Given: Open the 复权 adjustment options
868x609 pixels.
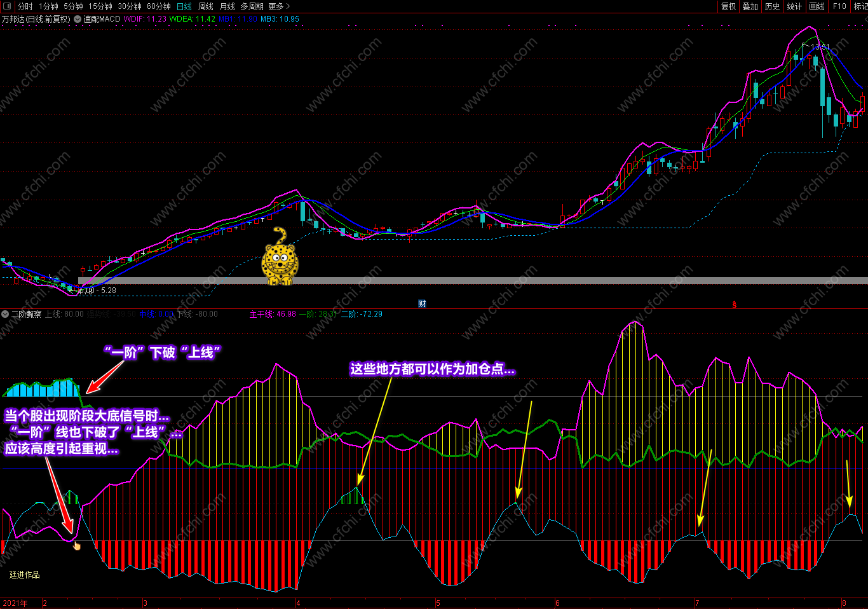Looking at the screenshot, I should click(x=728, y=6).
